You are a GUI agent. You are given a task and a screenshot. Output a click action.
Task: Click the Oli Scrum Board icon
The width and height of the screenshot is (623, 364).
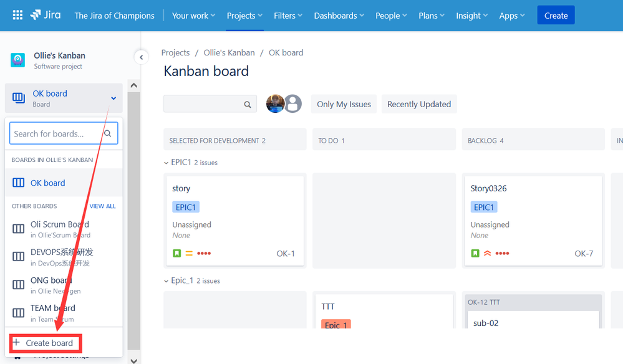tap(18, 229)
